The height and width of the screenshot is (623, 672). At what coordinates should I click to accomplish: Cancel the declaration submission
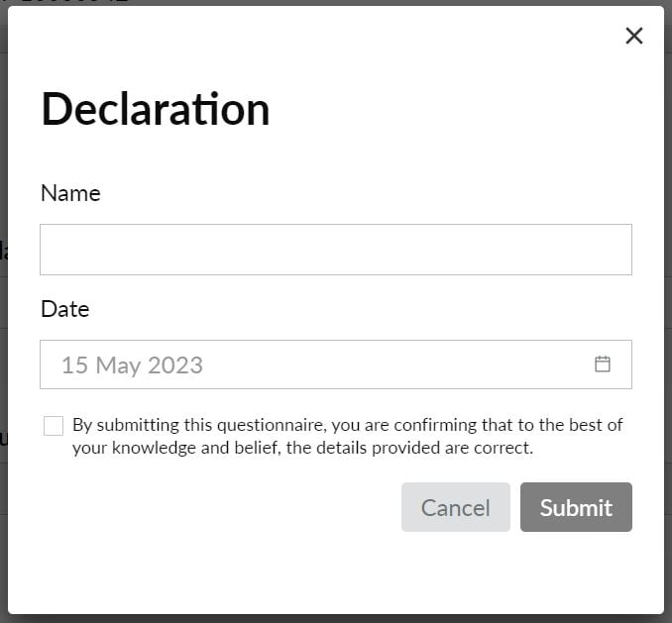pos(456,507)
